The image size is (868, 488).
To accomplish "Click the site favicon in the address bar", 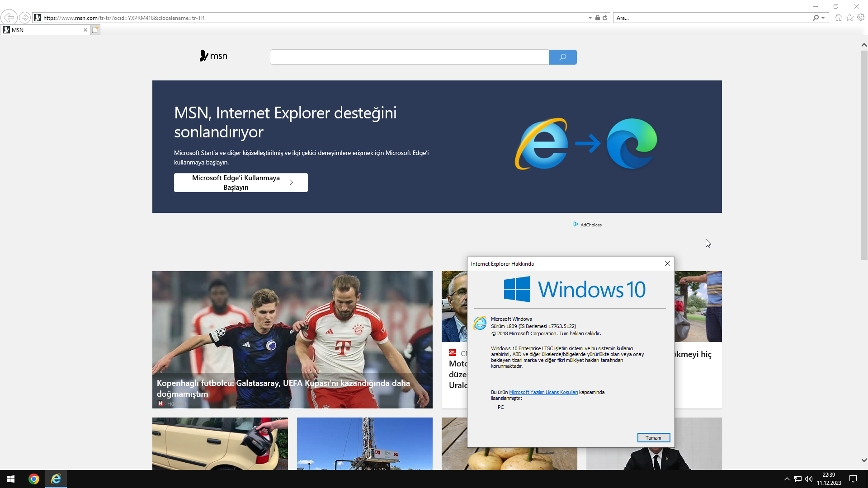I will click(38, 18).
